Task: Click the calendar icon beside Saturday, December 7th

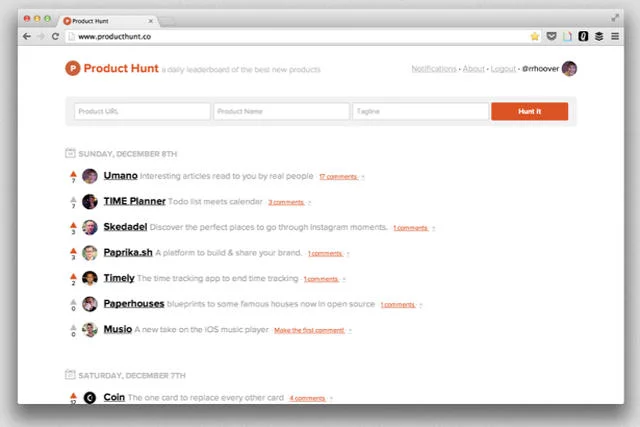Action: 70,375
